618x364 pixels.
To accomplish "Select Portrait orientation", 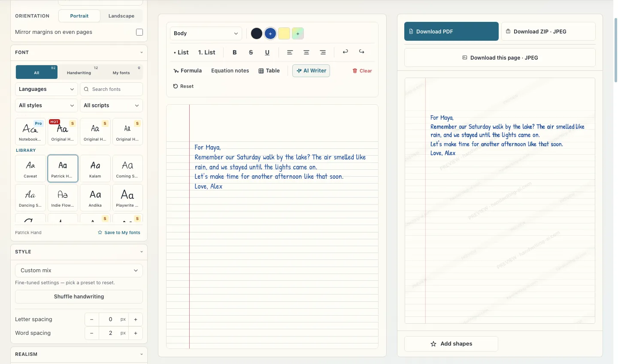I will (x=79, y=16).
